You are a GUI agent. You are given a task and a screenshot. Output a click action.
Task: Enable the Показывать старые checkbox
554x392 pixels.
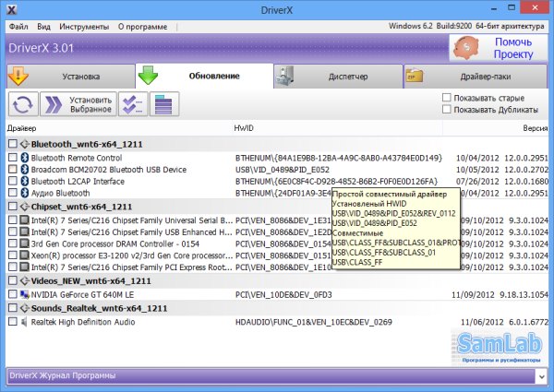[447, 97]
